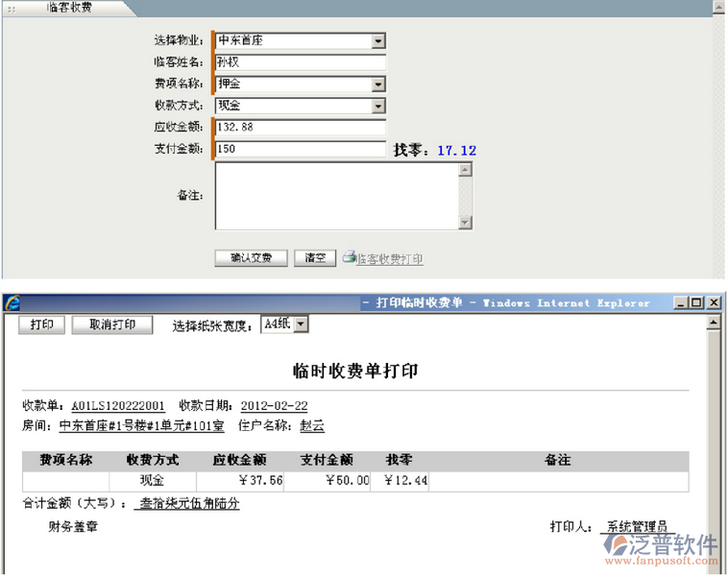728x576 pixels.
Task: Open the 收款方式 dropdown
Action: tap(377, 106)
